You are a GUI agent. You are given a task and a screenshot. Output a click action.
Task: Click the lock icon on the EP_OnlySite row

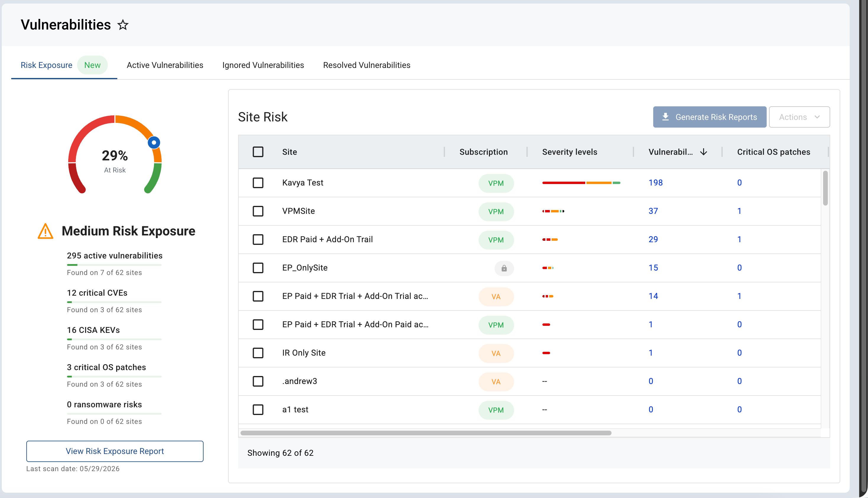(504, 268)
